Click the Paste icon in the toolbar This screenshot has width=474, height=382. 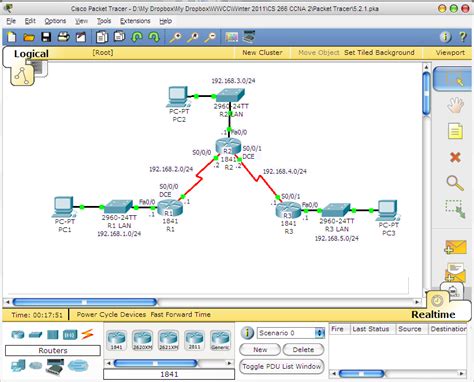[x=119, y=36]
